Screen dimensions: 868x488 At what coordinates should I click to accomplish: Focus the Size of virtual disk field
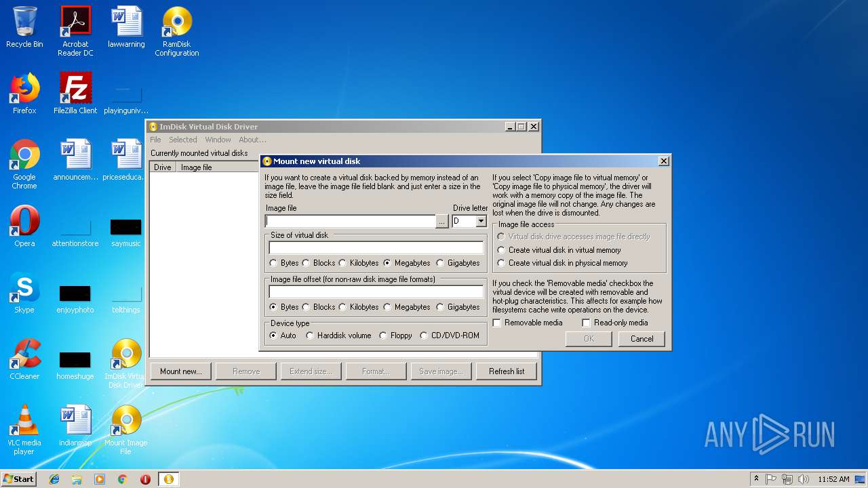tap(376, 247)
